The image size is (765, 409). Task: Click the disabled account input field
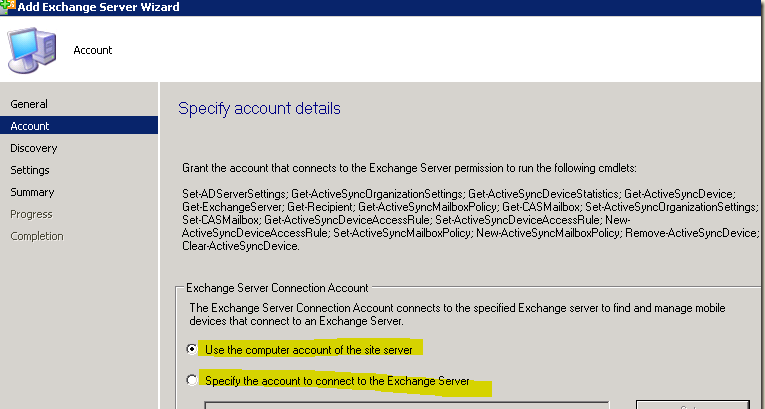406,406
